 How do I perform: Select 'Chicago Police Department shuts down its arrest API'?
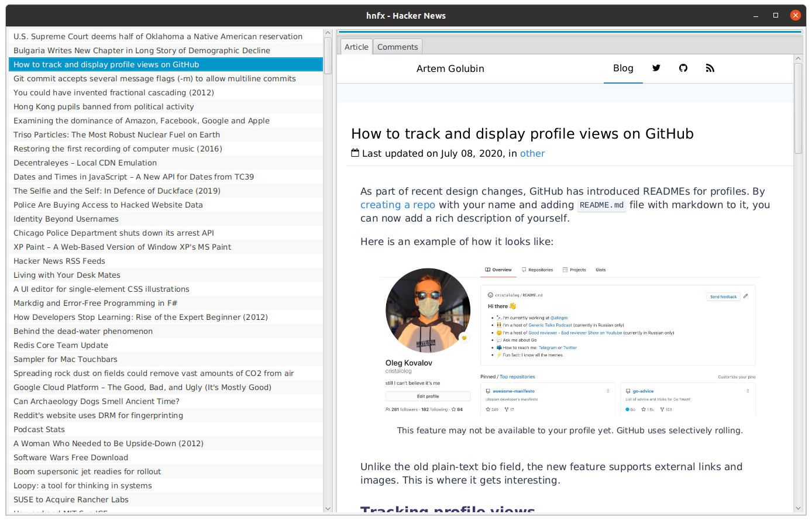click(166, 233)
